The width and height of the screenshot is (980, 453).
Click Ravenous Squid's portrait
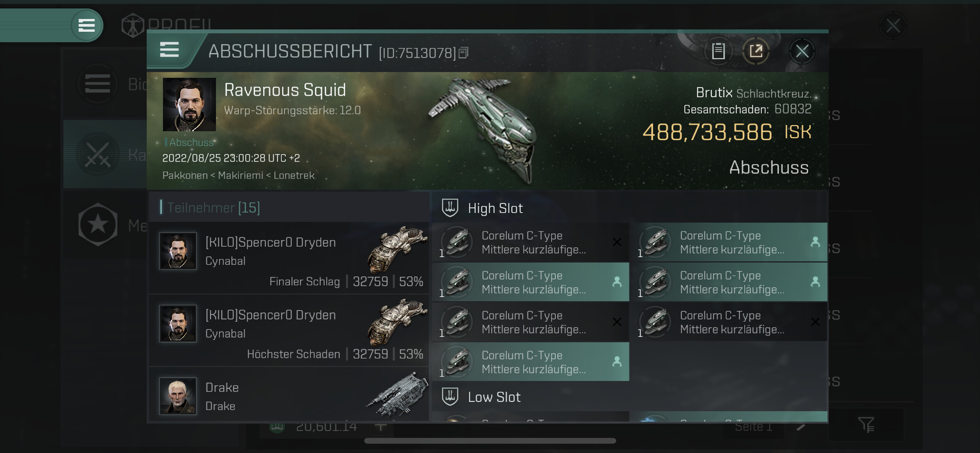coord(189,105)
